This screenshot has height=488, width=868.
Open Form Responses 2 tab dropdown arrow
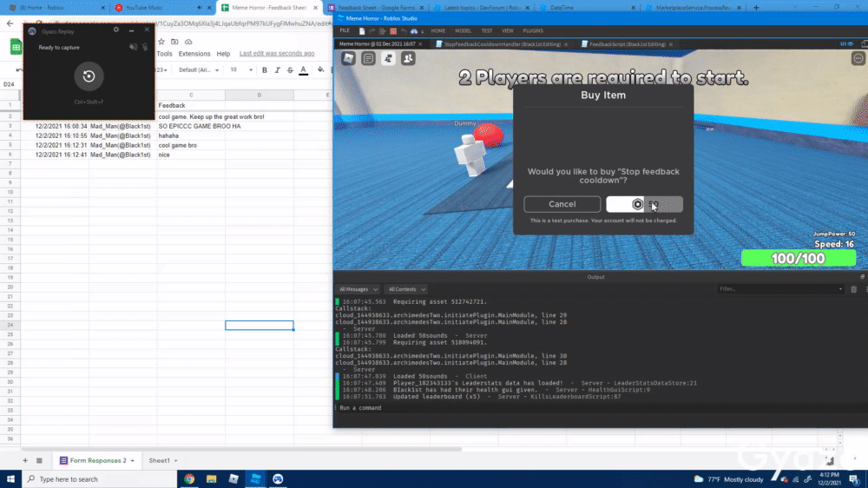click(x=132, y=461)
